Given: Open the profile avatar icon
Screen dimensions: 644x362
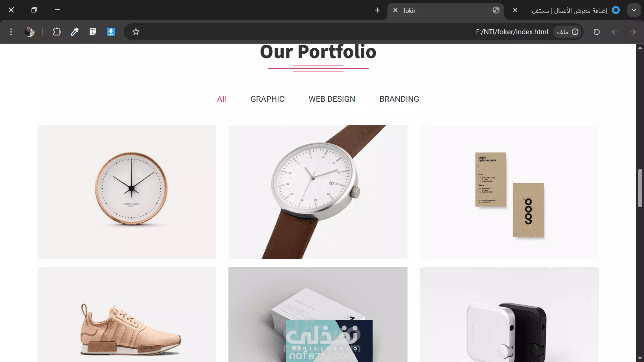Looking at the screenshot, I should [30, 32].
